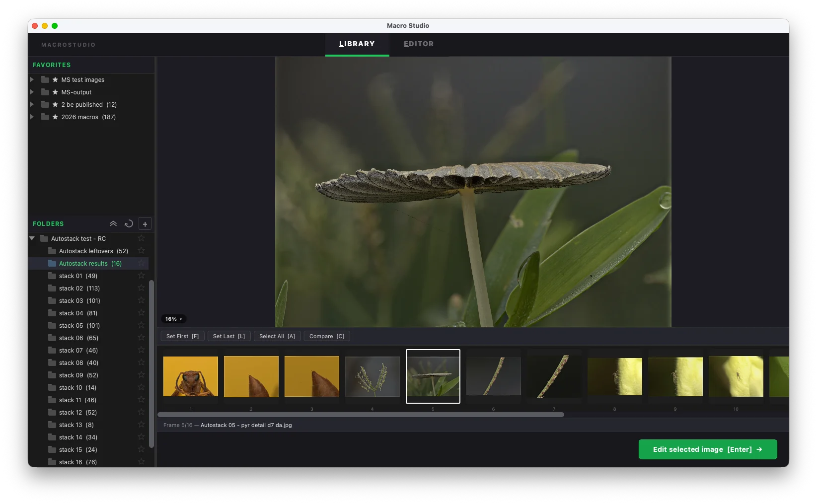This screenshot has width=817, height=504.
Task: Click the folder icon of stack 01
Action: (x=52, y=276)
